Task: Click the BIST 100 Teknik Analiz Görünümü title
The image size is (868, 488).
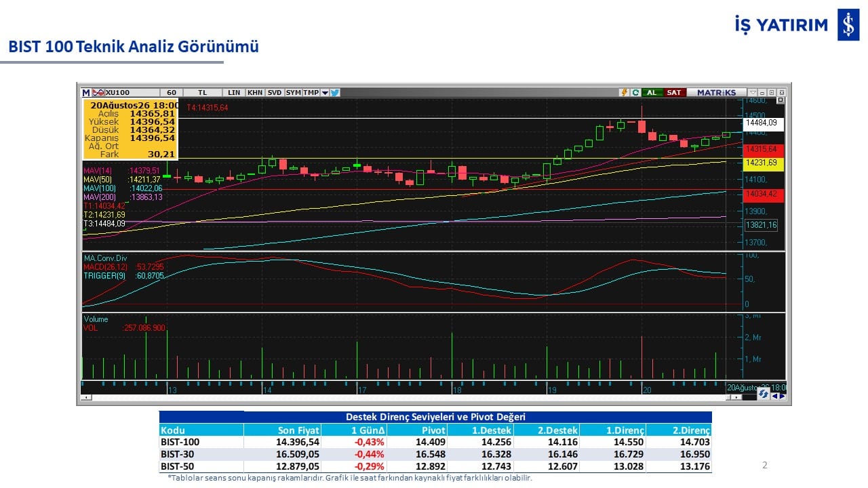Action: pos(134,47)
